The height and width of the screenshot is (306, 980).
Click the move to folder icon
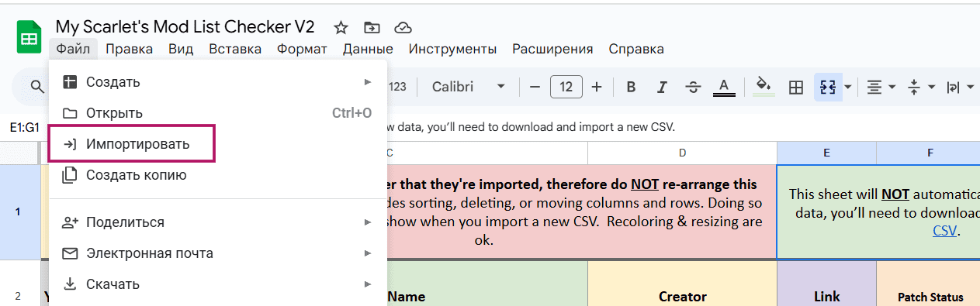[372, 28]
